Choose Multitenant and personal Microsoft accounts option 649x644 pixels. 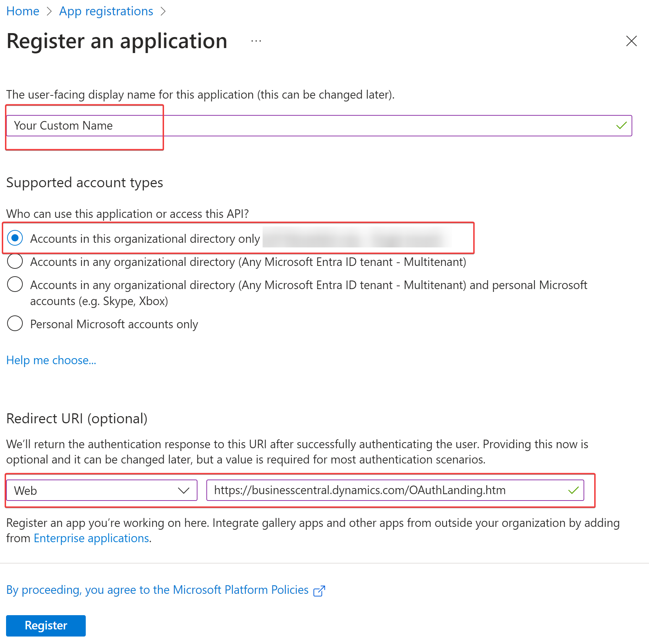15,285
